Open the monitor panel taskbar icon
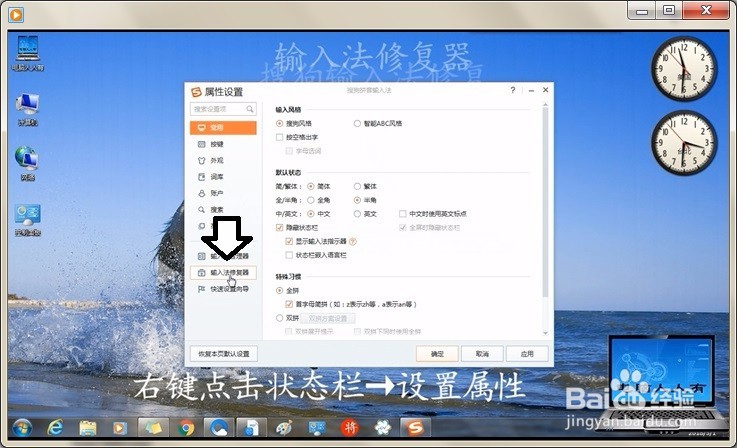Image resolution: width=737 pixels, height=448 pixels. (316, 427)
